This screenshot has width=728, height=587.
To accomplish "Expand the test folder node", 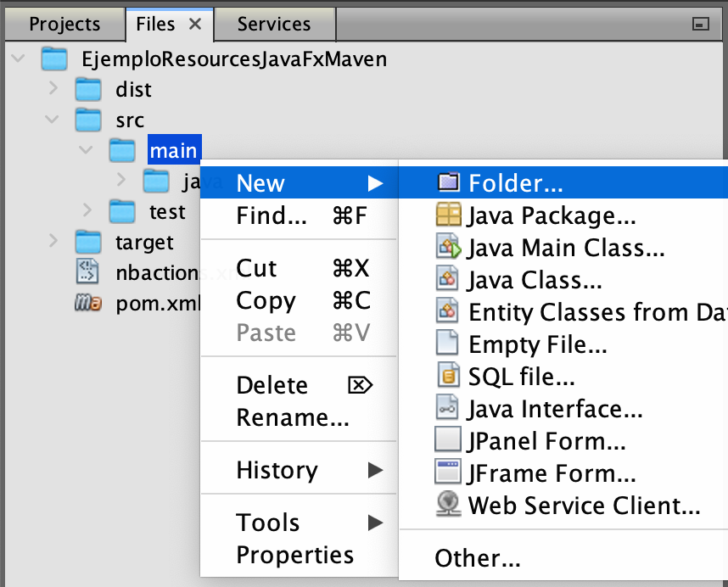I will click(x=87, y=210).
